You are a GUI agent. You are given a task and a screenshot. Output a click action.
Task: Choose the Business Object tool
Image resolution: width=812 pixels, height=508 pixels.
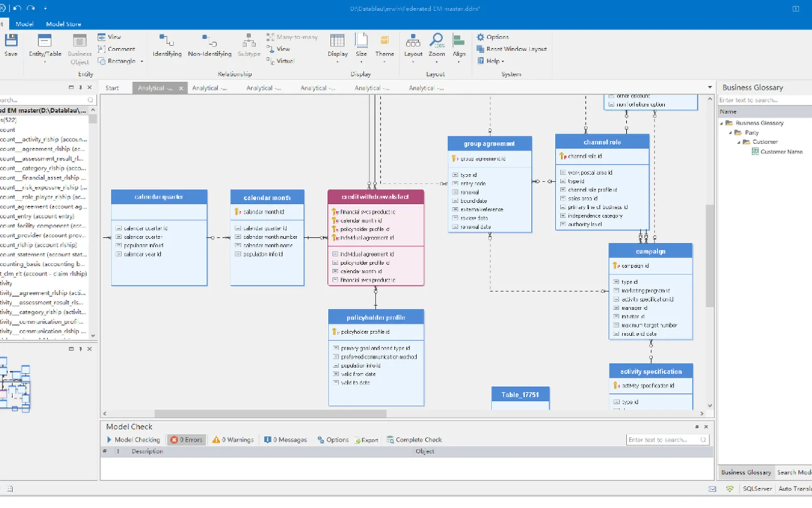(x=80, y=49)
